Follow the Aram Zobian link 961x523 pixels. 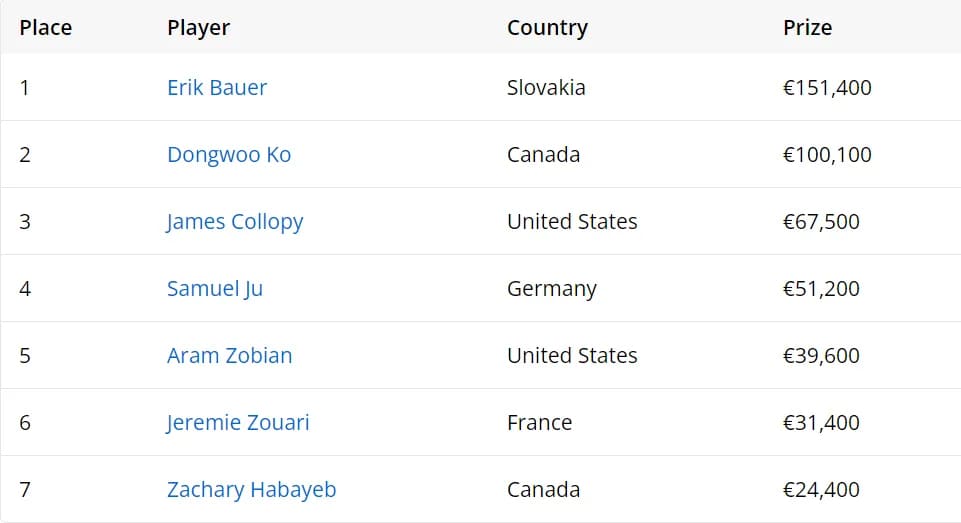tap(230, 356)
